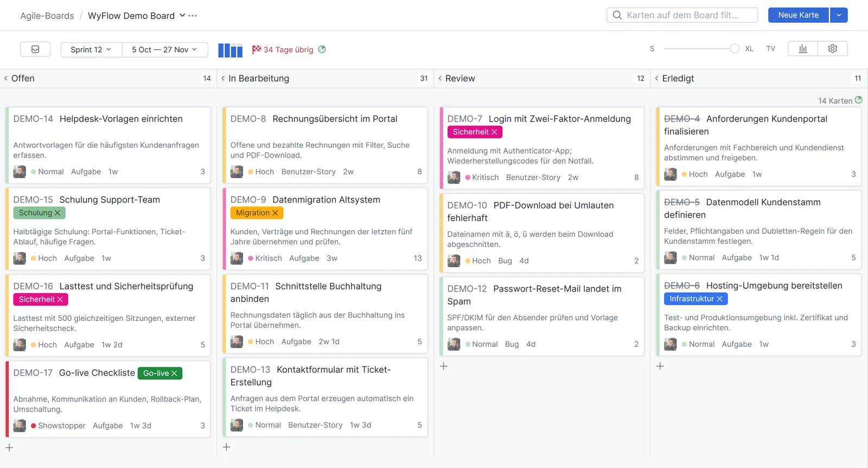
Task: Switch to TV display mode
Action: point(770,49)
